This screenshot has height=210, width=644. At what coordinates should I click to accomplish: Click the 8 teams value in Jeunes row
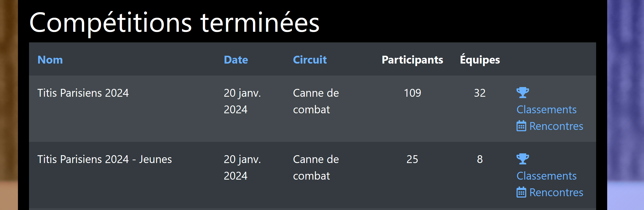coord(480,159)
